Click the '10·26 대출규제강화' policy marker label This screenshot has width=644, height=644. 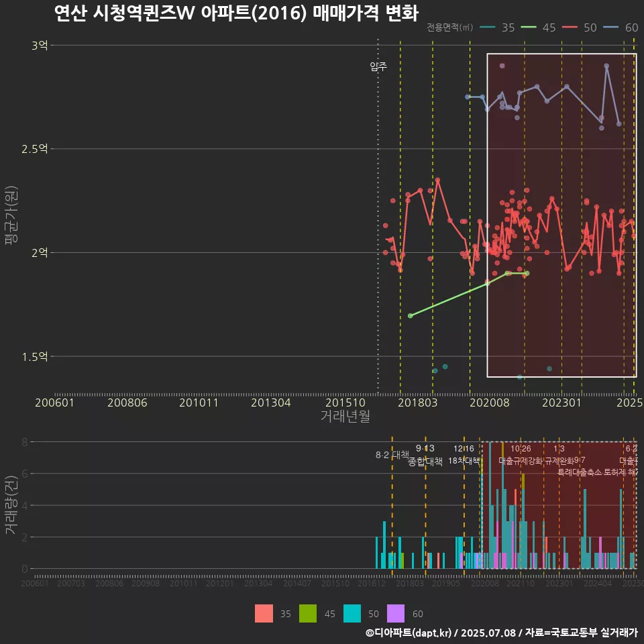(x=521, y=455)
